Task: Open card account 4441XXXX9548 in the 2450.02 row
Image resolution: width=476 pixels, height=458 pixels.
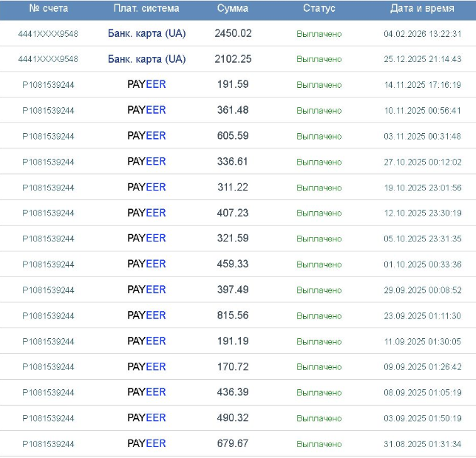Action: click(x=48, y=34)
